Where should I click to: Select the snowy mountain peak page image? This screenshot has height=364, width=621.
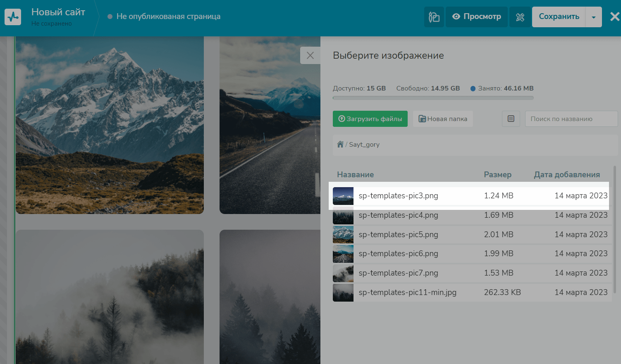(110, 125)
